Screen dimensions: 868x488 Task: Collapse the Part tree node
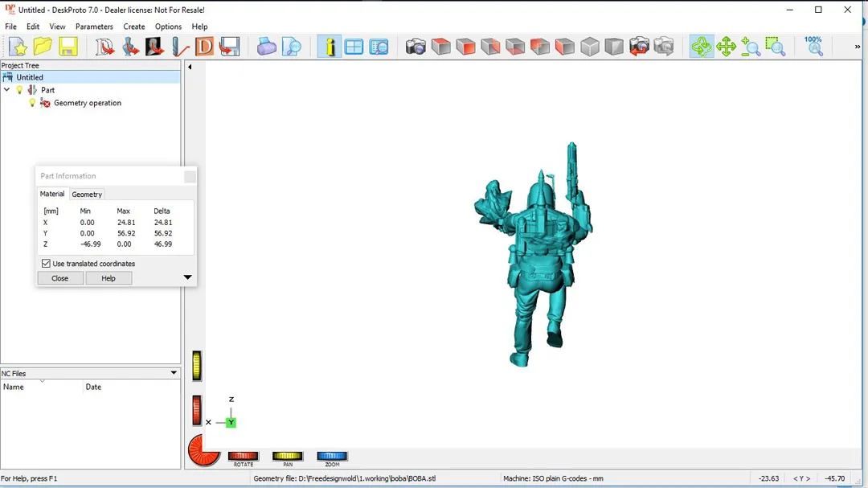6,90
